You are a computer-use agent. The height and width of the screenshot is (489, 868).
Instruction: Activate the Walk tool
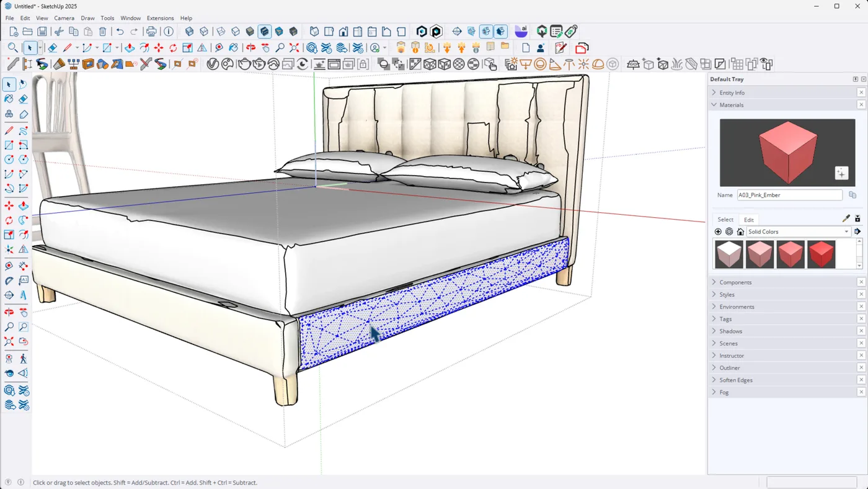point(23,359)
